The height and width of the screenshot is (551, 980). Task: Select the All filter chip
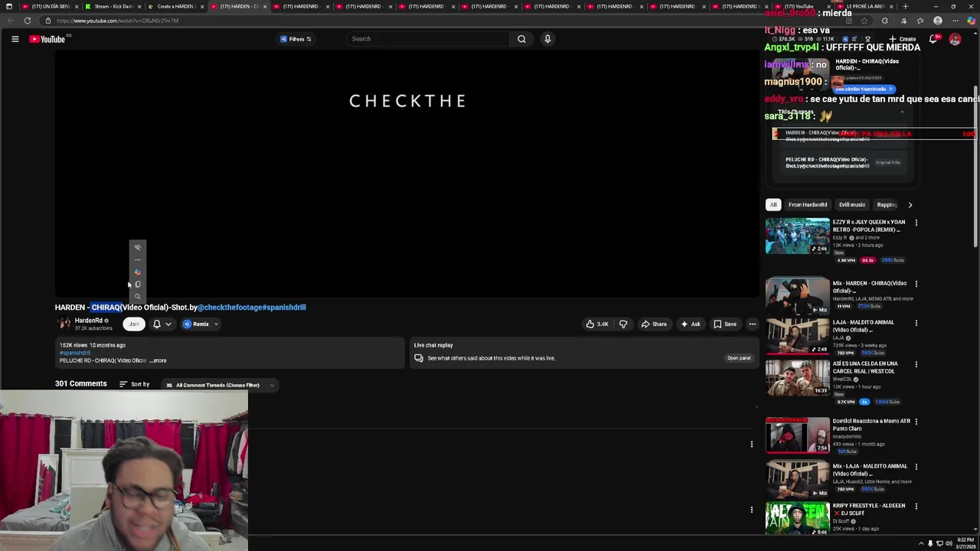(x=773, y=204)
